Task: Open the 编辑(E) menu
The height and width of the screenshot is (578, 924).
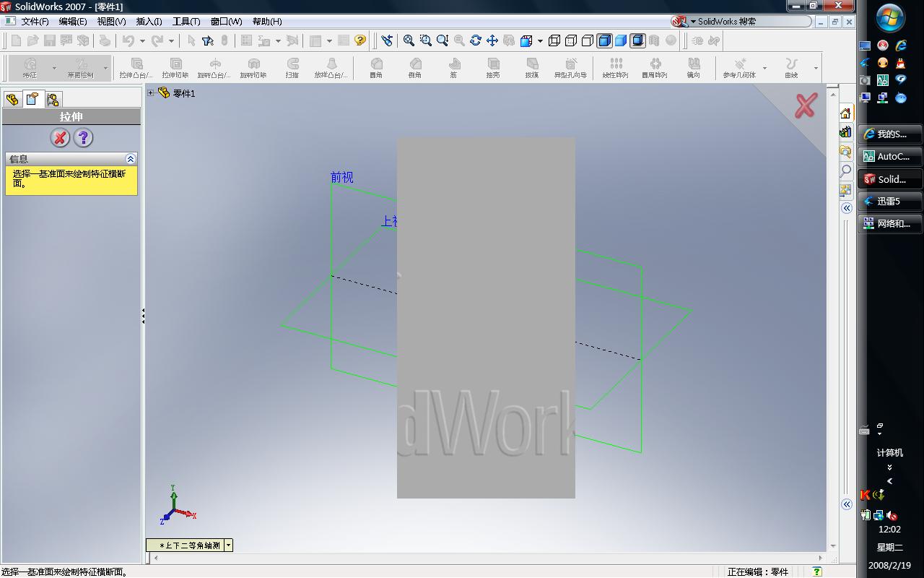Action: pyautogui.click(x=72, y=22)
